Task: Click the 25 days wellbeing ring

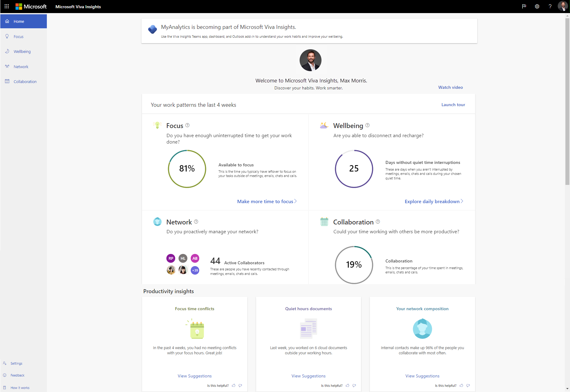Action: point(354,169)
